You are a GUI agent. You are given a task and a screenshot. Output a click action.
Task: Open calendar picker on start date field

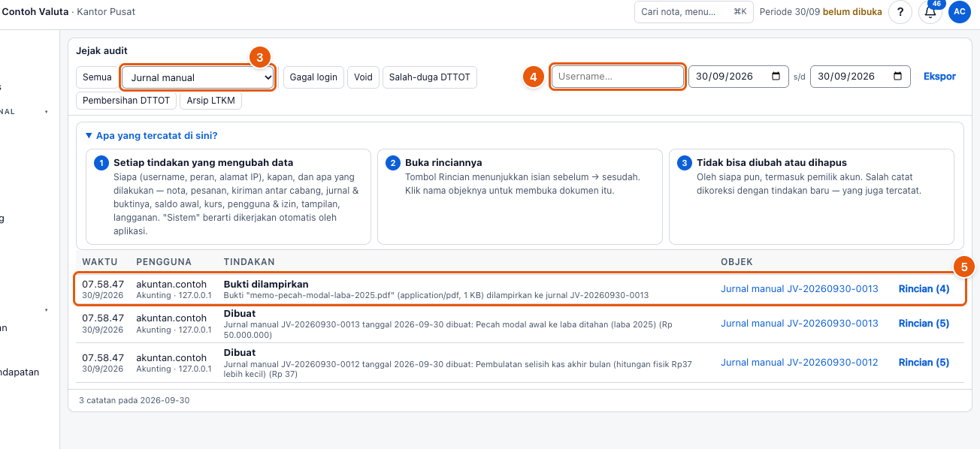coord(776,77)
